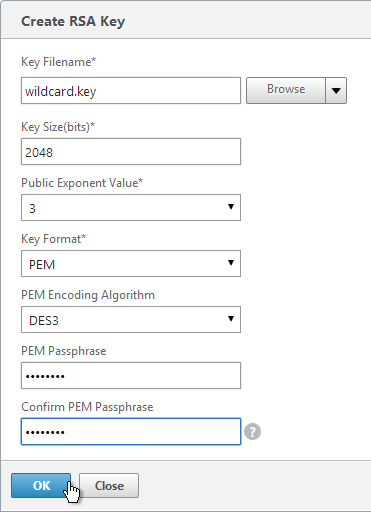
Task: Select the PEM Passphrase password field
Action: tap(131, 376)
